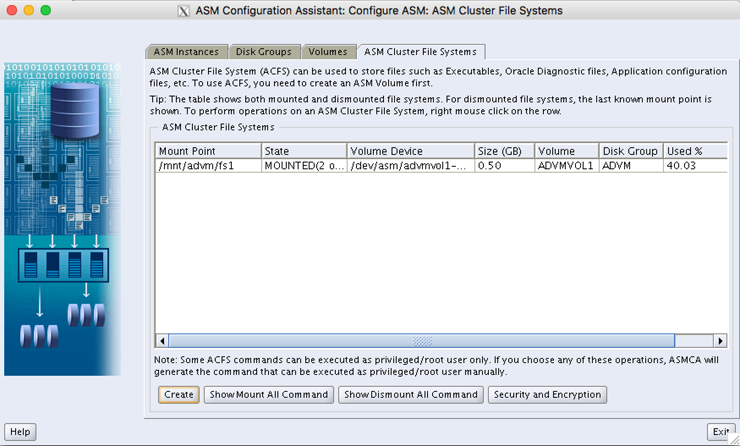
Task: Click the table's left scroll arrow
Action: click(x=163, y=341)
